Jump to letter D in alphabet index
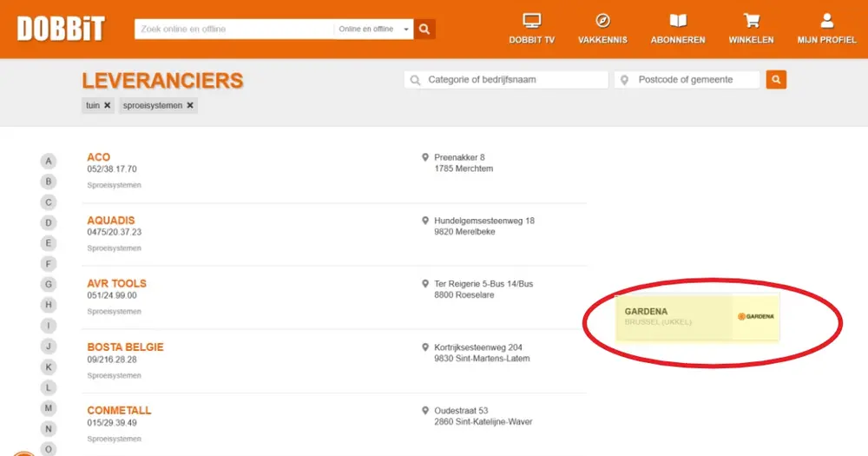Screen dimensions: 868x456 coord(49,222)
